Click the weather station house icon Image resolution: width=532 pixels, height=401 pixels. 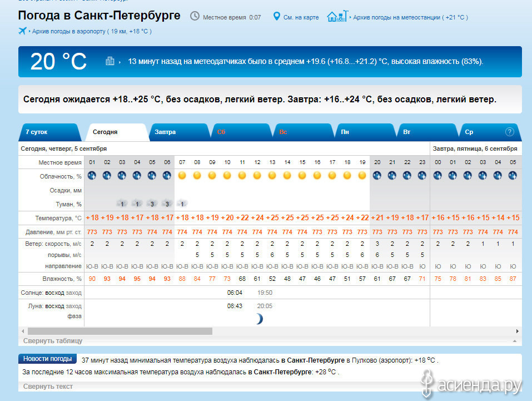point(337,16)
